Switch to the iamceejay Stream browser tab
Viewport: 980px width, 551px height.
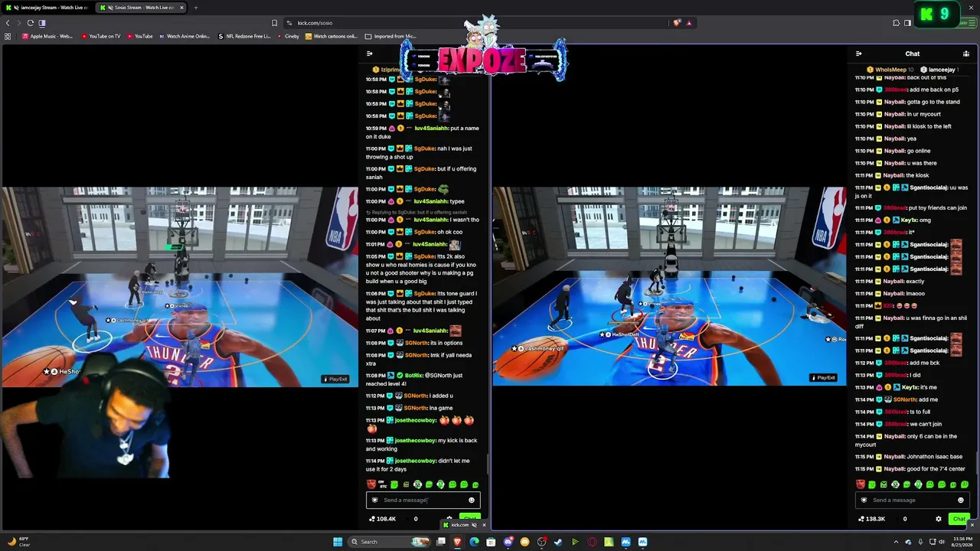47,8
